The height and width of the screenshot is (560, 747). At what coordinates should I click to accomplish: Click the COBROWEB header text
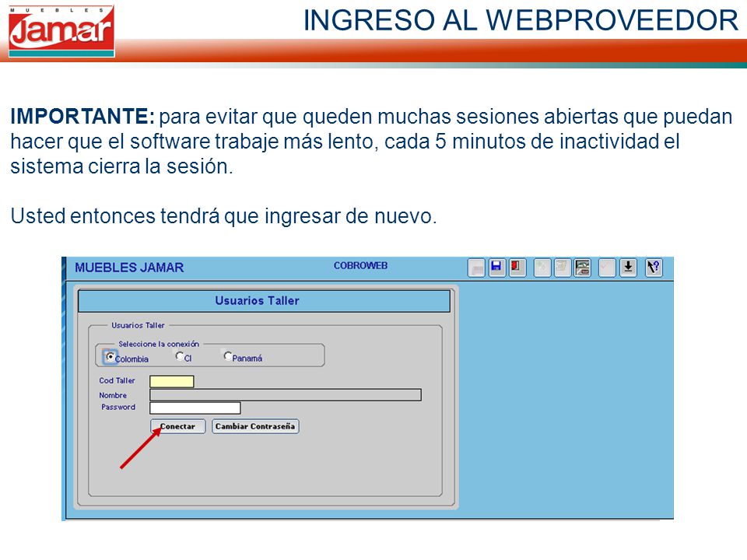(x=360, y=266)
